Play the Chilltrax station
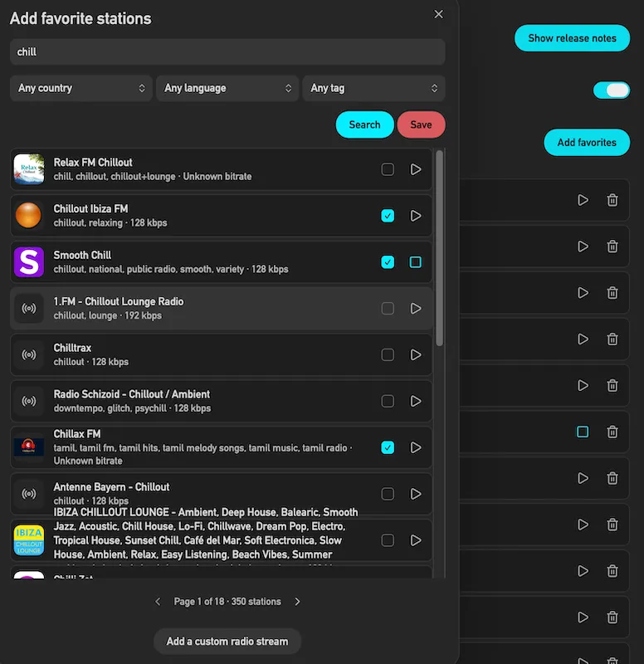 [x=416, y=355]
